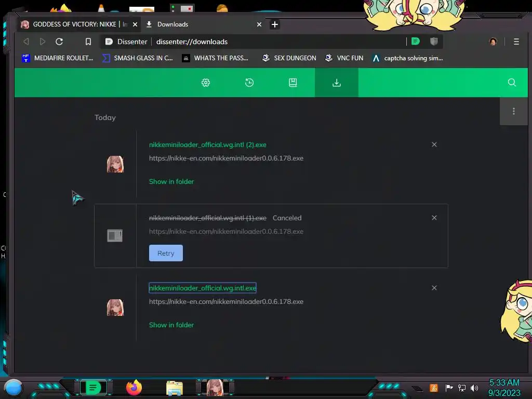This screenshot has height=399, width=532.
Task: Click the (2).exe download file icon
Action: pyautogui.click(x=115, y=164)
